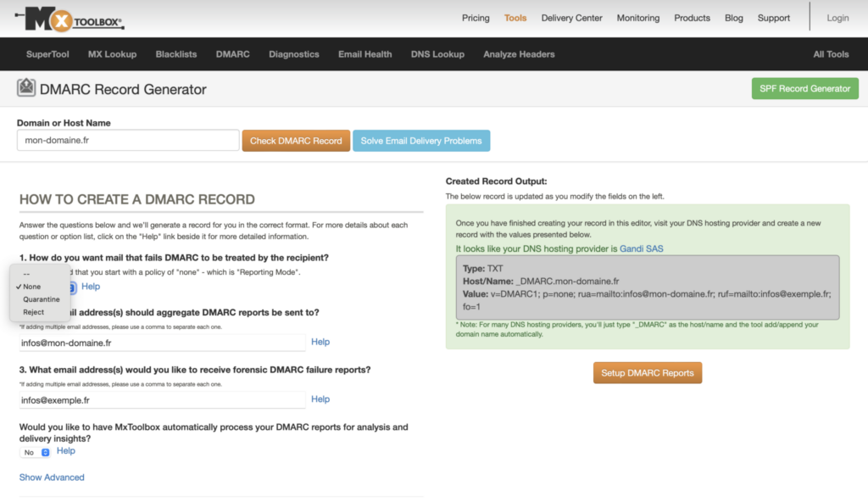Open the automatic processing 'No' dropdown
Screen dimensions: 868x502
[x=36, y=452]
